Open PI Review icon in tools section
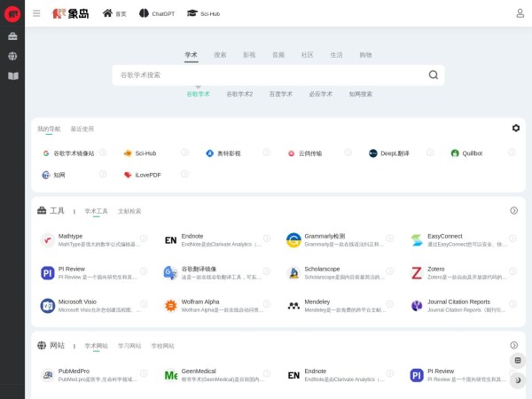This screenshot has width=532, height=399. click(48, 273)
